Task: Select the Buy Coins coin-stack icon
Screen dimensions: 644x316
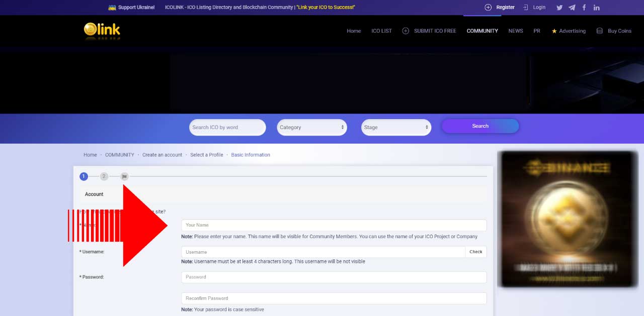Action: 599,31
